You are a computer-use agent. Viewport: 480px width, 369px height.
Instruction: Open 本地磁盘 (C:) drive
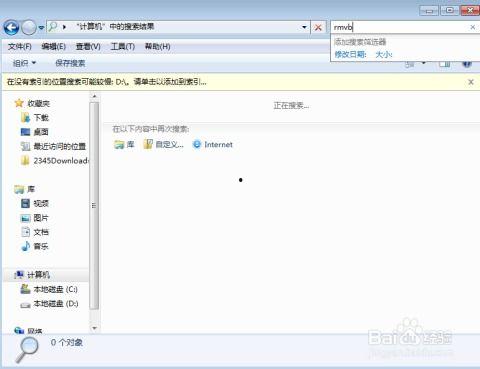[x=49, y=289]
